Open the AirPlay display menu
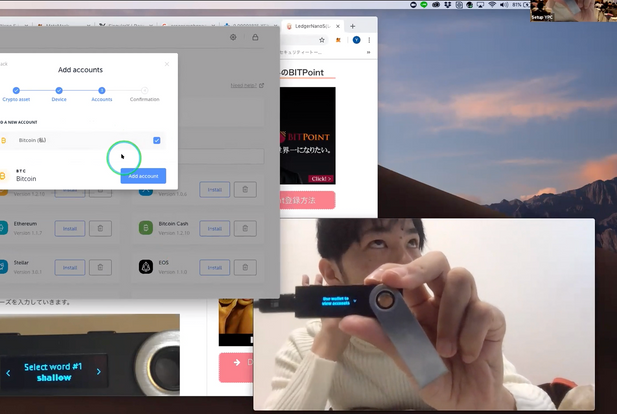Viewport: 617px width, 414px height. pos(480,5)
